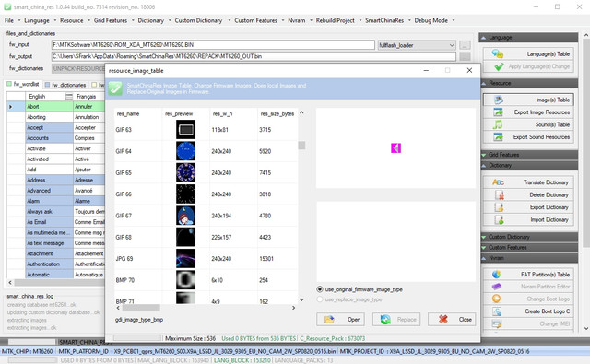Click the Replace button
This screenshot has width=590, height=364.
click(x=396, y=319)
